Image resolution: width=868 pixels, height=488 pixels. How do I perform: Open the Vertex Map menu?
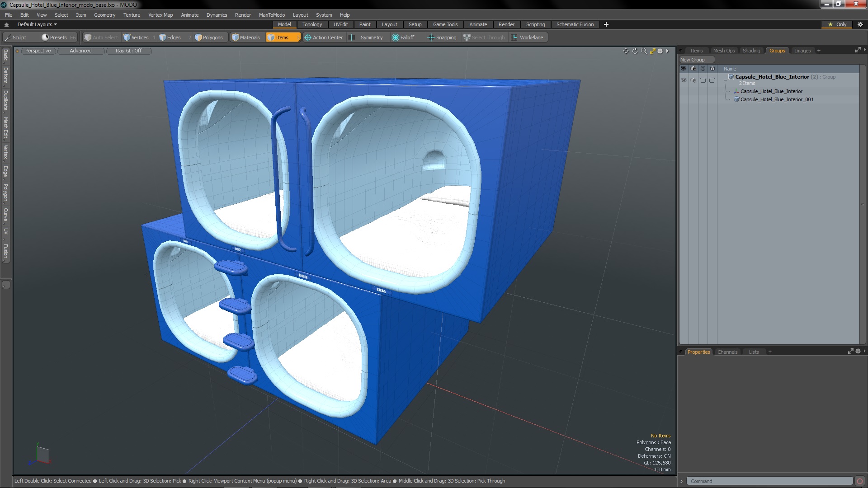click(160, 15)
